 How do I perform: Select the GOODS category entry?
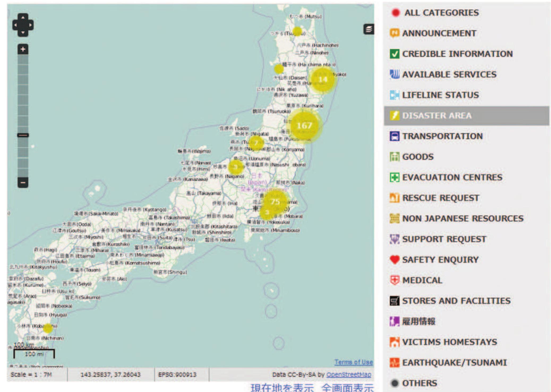coord(395,157)
